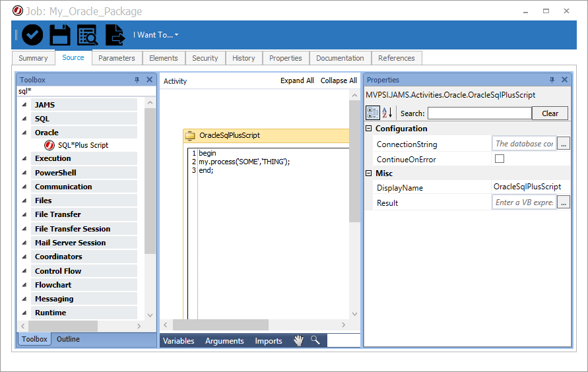The height and width of the screenshot is (372, 588).
Task: Click designer horizontal scrollbar right arrow
Action: click(x=343, y=325)
